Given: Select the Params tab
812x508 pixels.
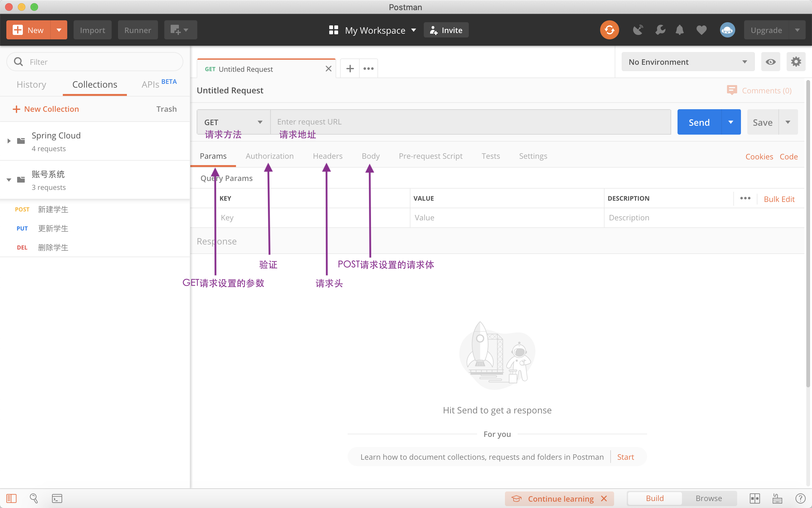Looking at the screenshot, I should pos(213,156).
